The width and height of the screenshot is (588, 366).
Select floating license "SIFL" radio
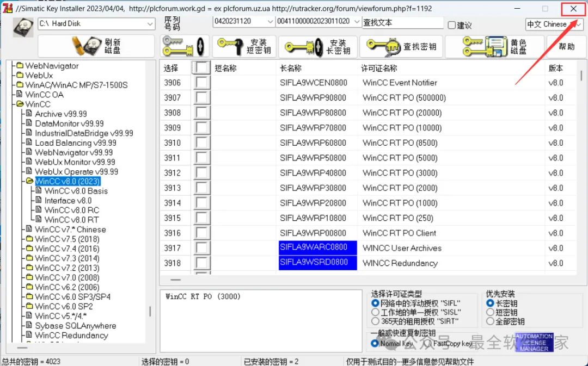coord(375,303)
